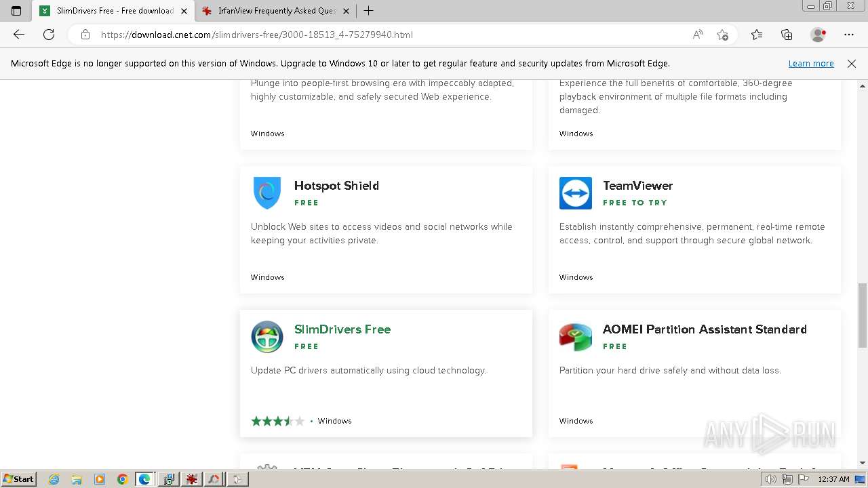This screenshot has height=488, width=868.
Task: Open a new tab
Action: point(368,11)
